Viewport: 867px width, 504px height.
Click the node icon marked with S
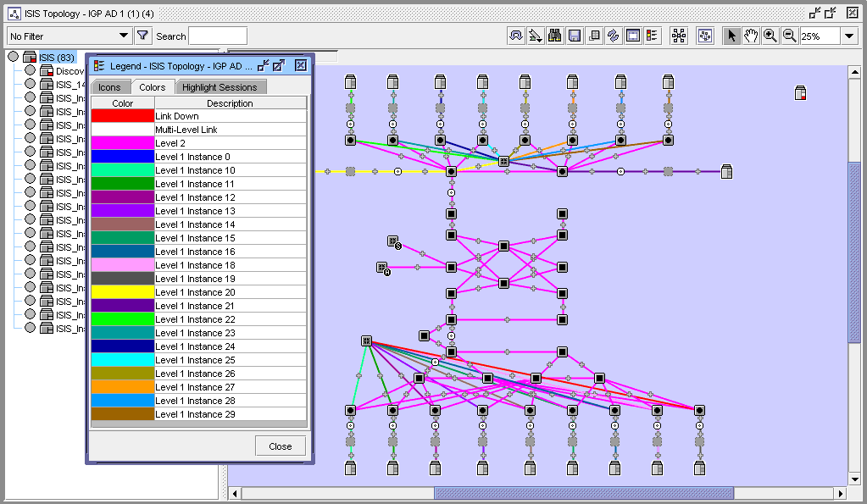(394, 242)
